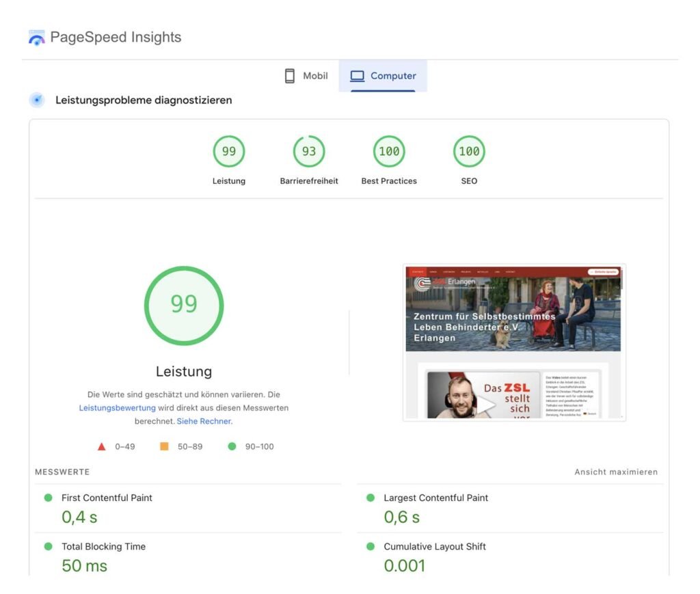Click the orange square 50–89 legend icon

point(164,446)
